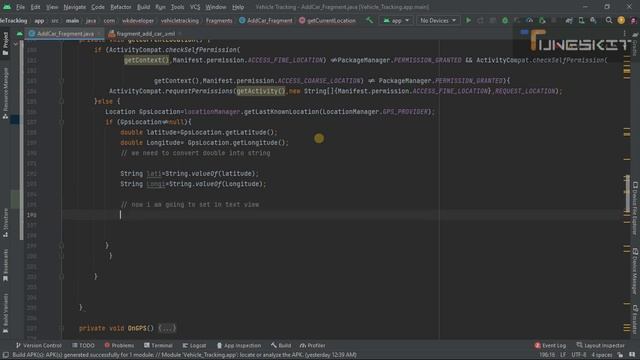Run the app with green play button
Image resolution: width=640 pixels, height=360 pixels.
(468, 20)
